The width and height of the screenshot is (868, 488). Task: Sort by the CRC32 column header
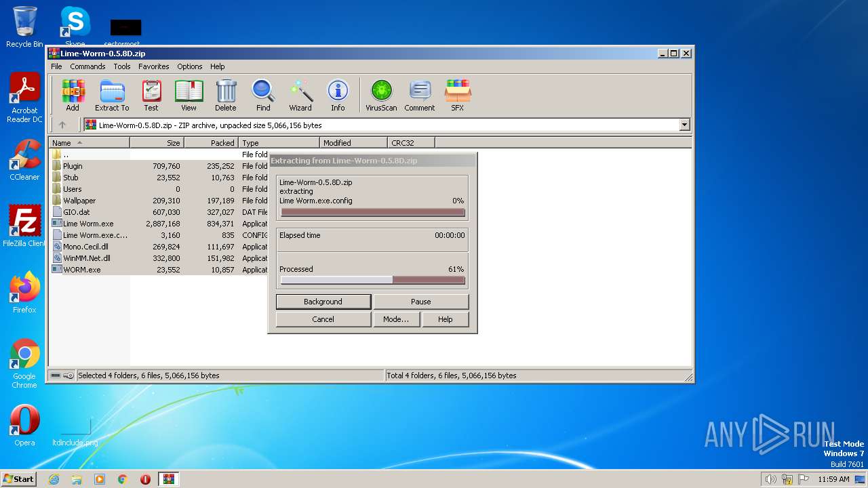411,143
